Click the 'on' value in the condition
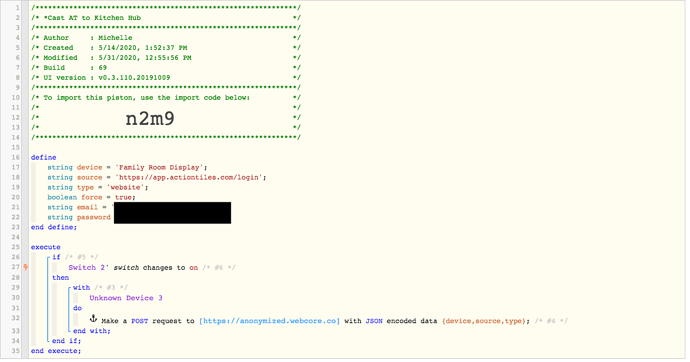This screenshot has width=690, height=362. point(194,267)
